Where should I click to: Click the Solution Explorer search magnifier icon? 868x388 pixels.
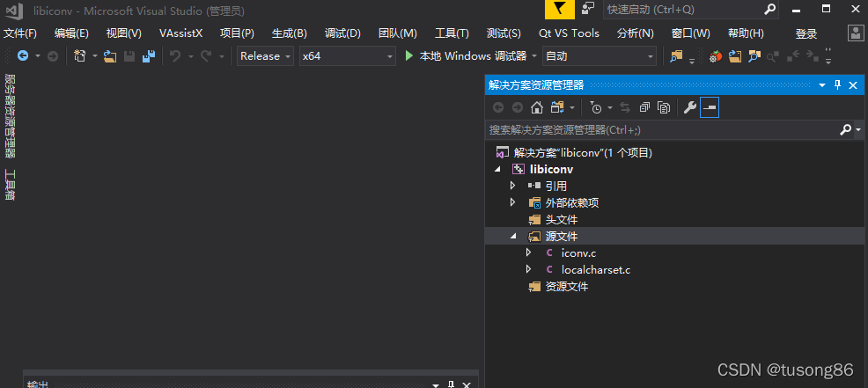pyautogui.click(x=845, y=129)
